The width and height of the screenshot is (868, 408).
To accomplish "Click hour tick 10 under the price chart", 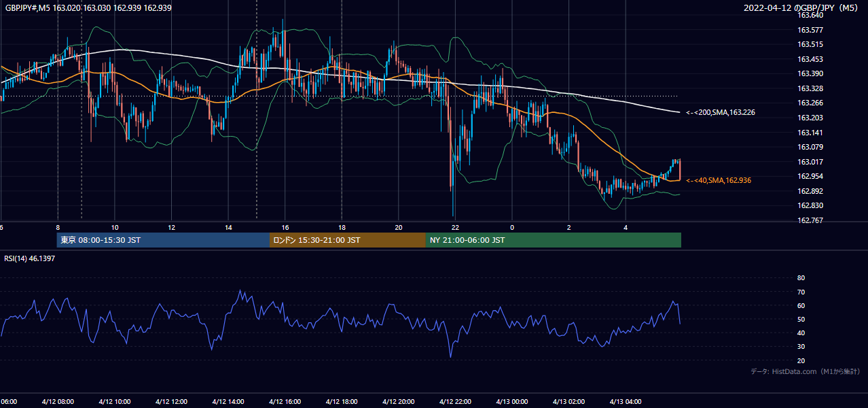I will point(115,227).
